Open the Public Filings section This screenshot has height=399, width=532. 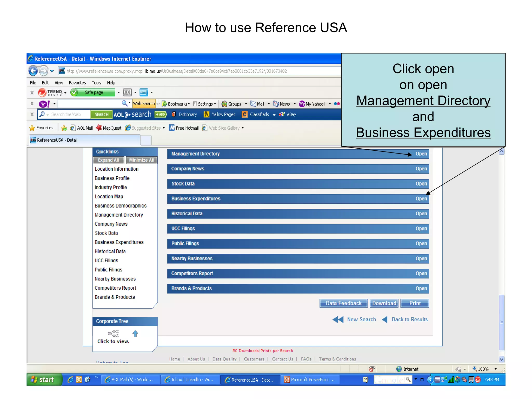click(421, 244)
